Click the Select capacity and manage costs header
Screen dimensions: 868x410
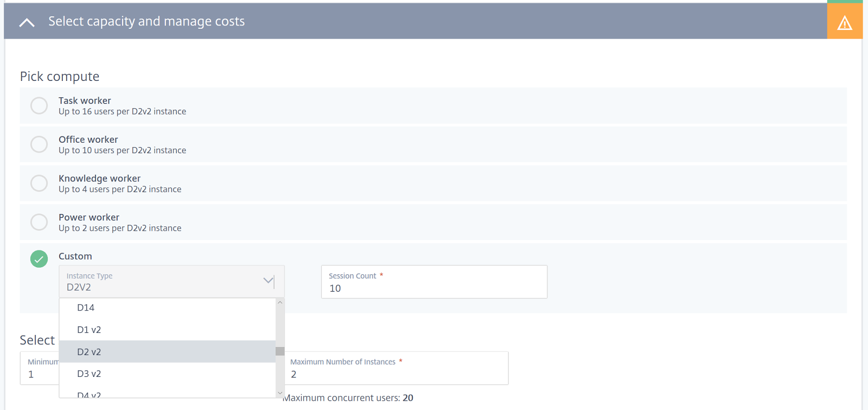146,21
